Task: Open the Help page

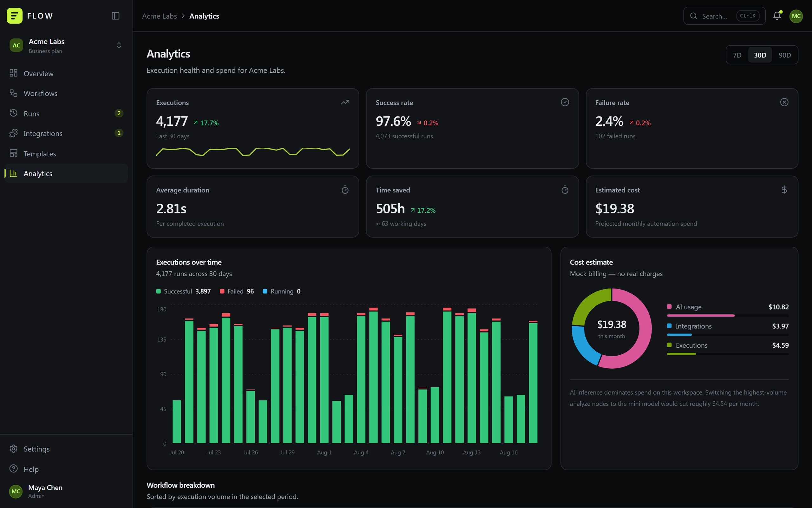Action: point(66,469)
